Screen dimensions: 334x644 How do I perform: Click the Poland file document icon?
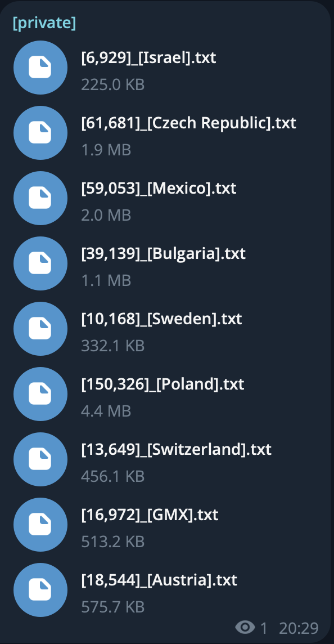click(x=40, y=394)
